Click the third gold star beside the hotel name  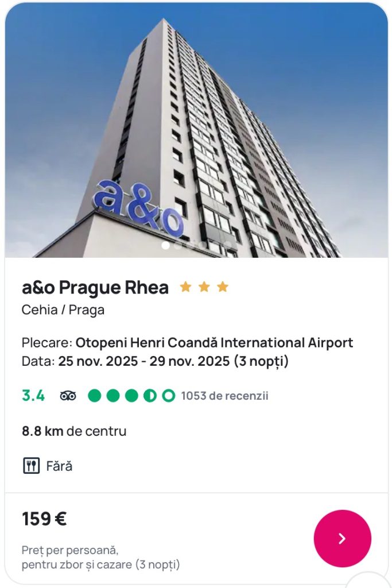click(223, 287)
